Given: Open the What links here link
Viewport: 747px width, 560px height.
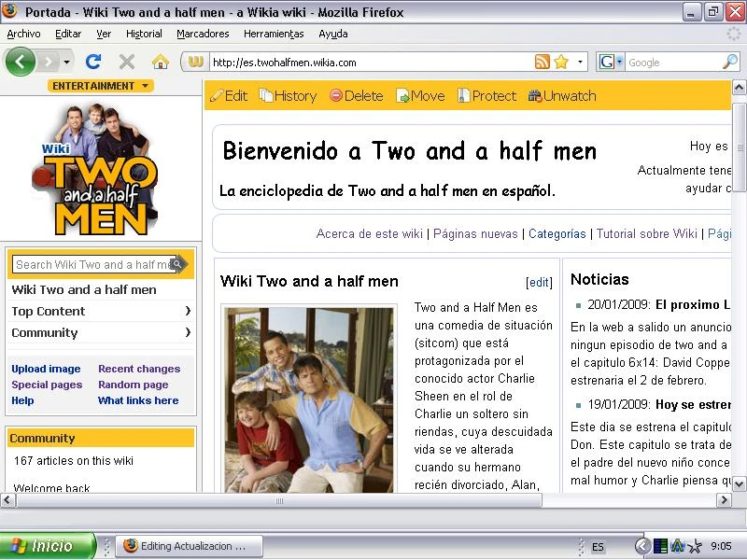Looking at the screenshot, I should click(138, 400).
